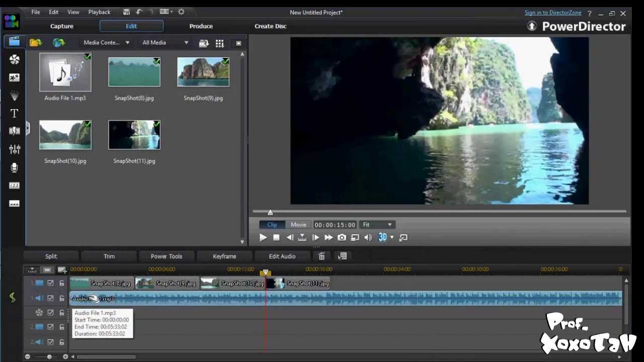This screenshot has height=362, width=644.
Task: Open the Voice-Over Recording Room microphone
Action: (15, 167)
